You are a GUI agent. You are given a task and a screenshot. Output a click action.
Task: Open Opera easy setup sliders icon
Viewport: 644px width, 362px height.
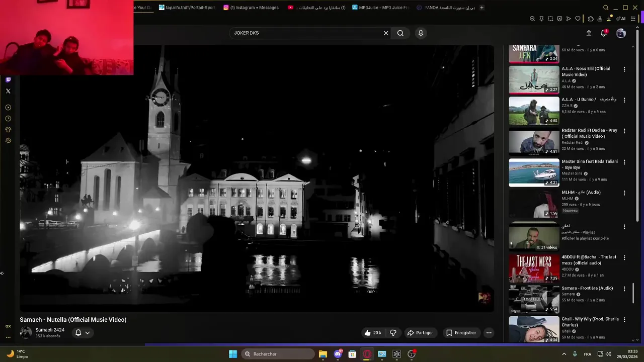point(633,19)
